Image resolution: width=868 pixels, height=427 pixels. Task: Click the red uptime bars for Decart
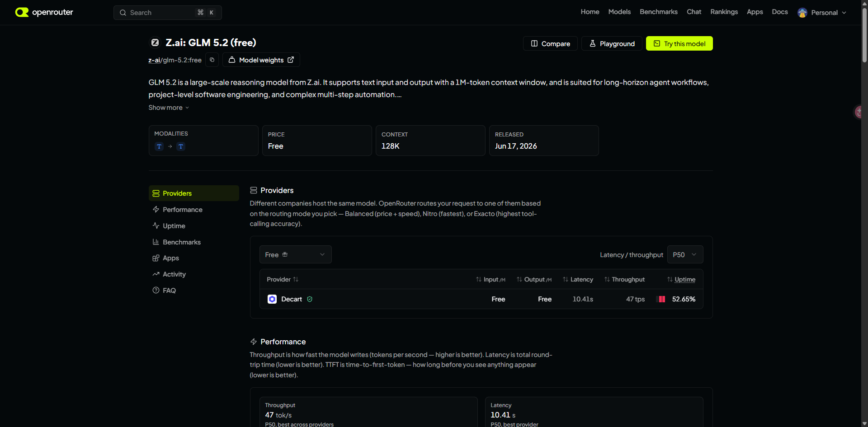click(662, 299)
